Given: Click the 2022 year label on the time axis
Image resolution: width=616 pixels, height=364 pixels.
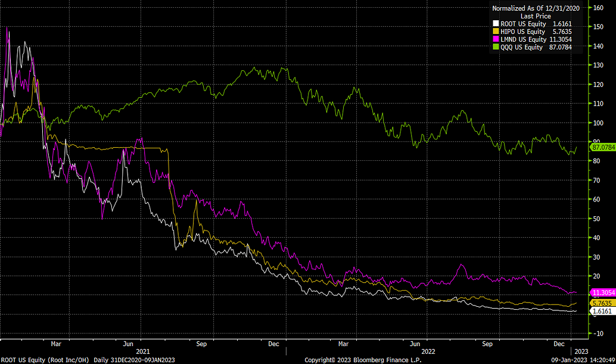Looking at the screenshot, I should point(428,351).
